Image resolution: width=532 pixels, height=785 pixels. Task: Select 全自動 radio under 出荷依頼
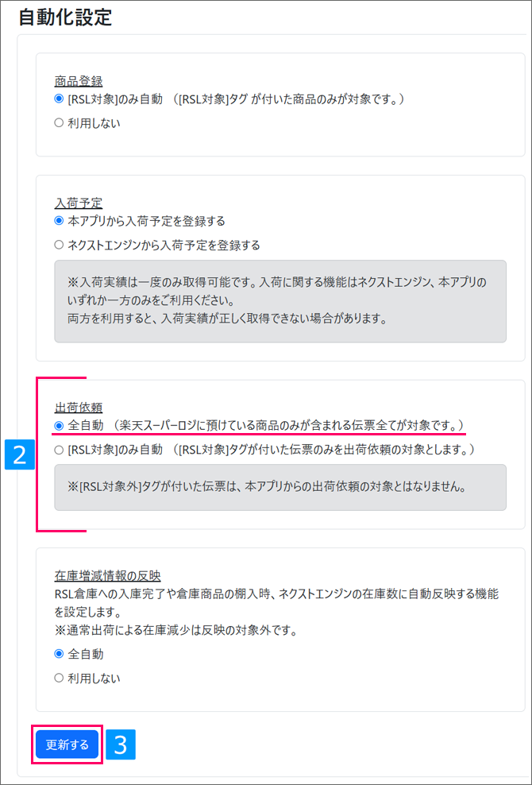click(x=59, y=426)
